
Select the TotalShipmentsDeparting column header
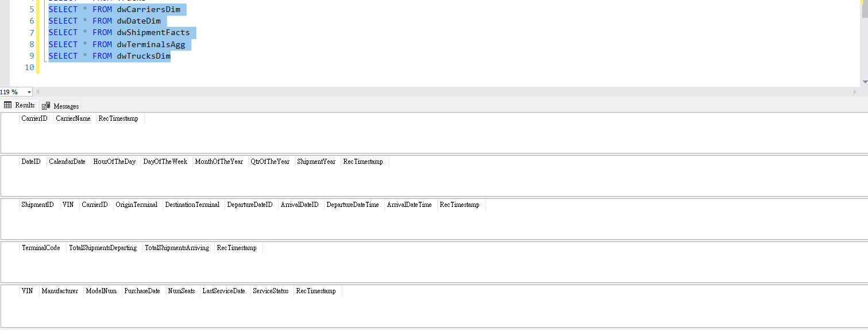coord(103,248)
